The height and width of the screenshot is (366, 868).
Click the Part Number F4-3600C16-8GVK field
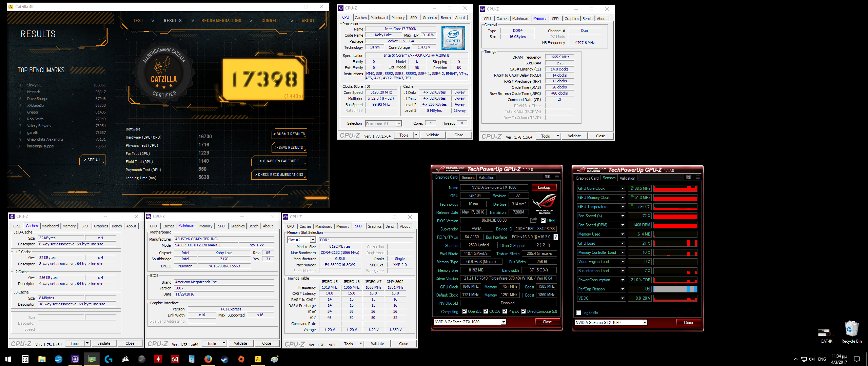point(340,265)
